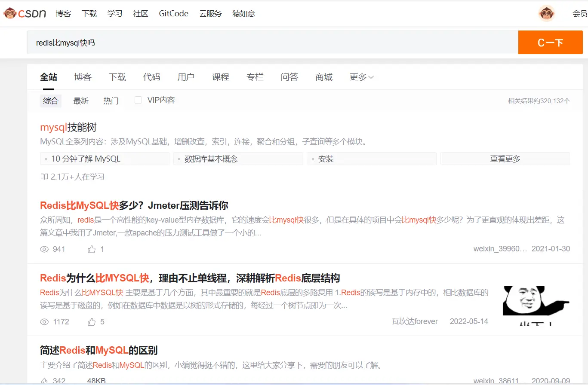Click the 2021-01-30 date
Image resolution: width=588 pixels, height=385 pixels.
click(x=551, y=249)
